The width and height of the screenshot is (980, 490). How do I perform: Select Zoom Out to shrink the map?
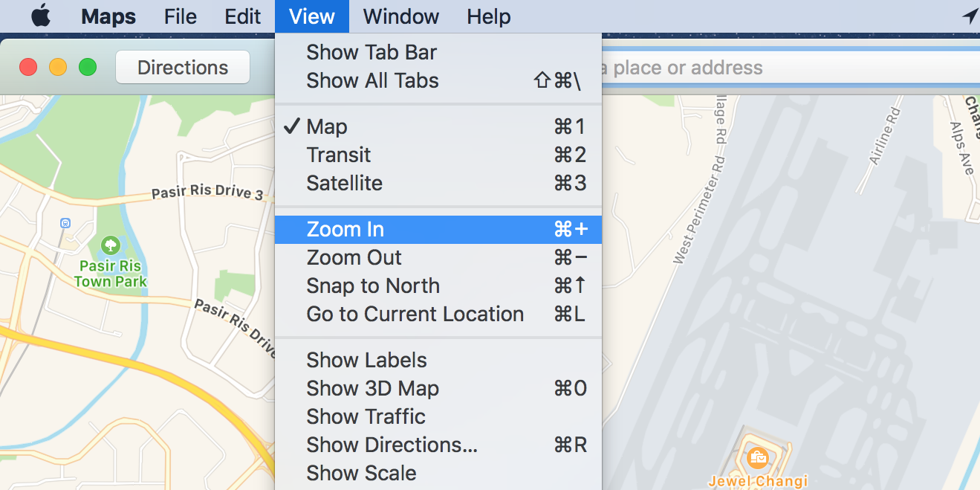click(x=354, y=257)
